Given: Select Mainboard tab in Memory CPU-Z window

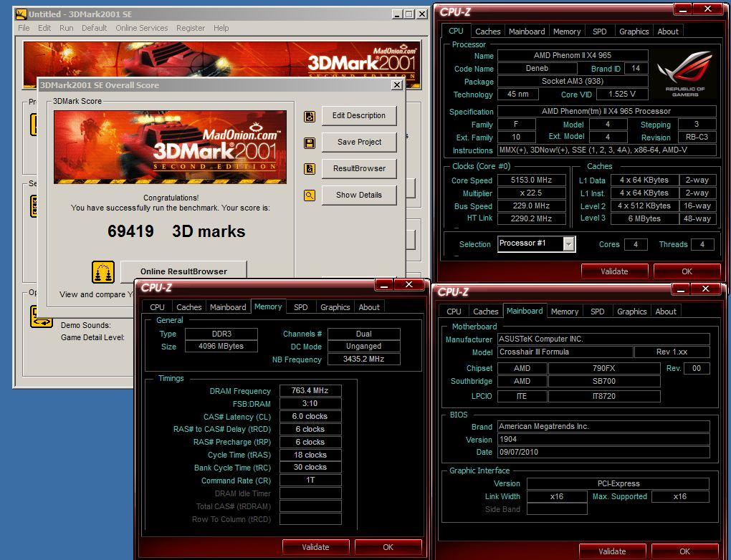Looking at the screenshot, I should coord(228,307).
